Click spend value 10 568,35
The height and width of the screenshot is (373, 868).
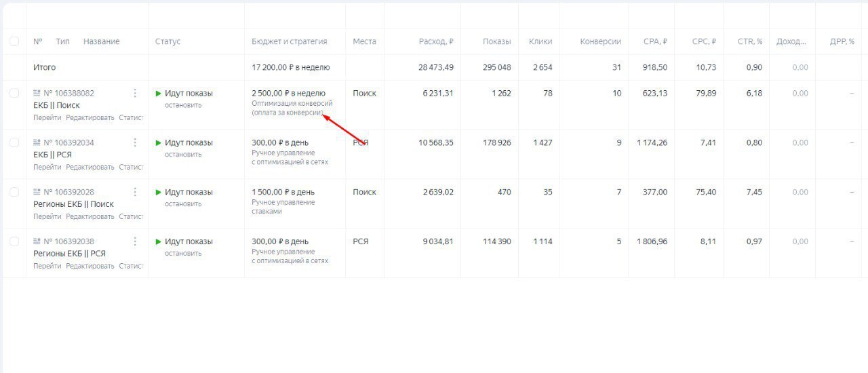436,142
